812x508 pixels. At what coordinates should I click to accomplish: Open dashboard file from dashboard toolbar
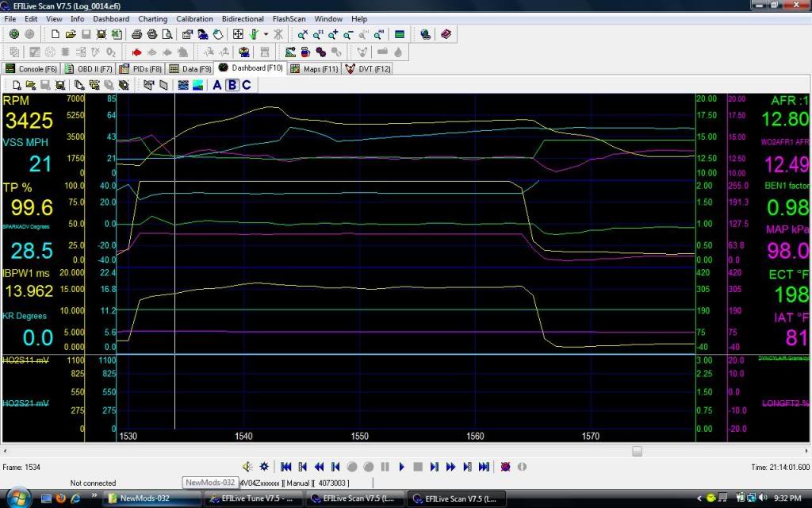[31, 85]
